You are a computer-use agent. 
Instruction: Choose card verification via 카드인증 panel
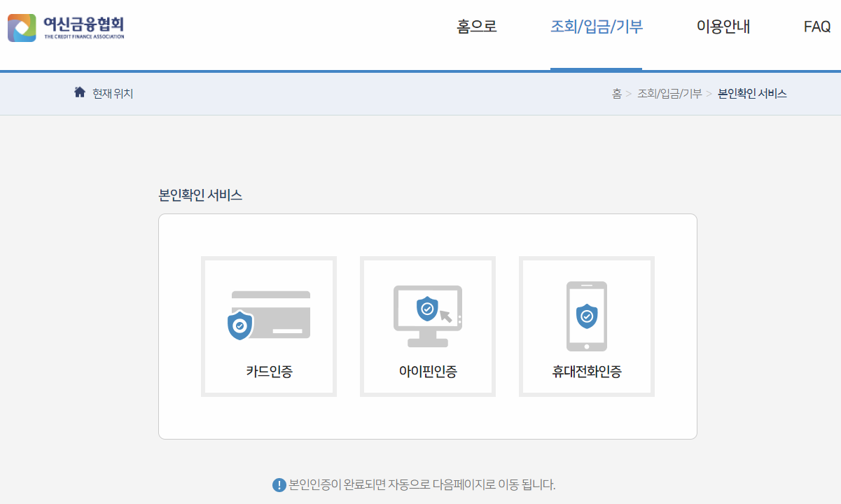pos(268,325)
